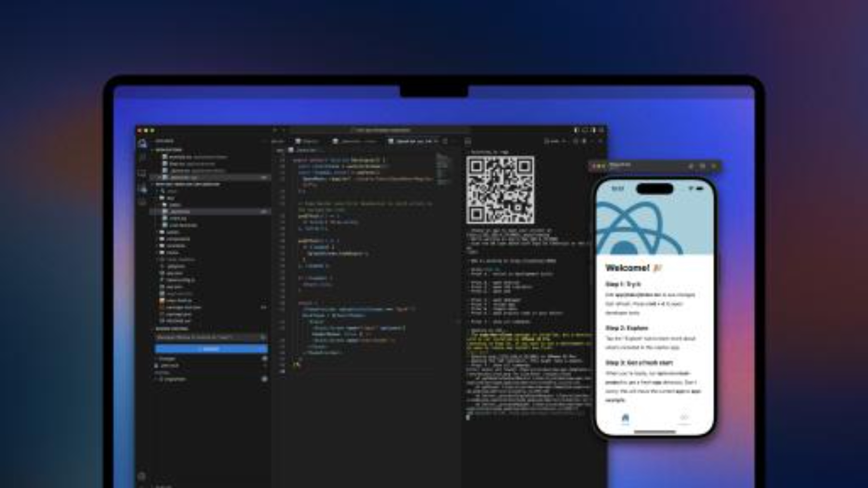Open the Explorer view in activity bar

pyautogui.click(x=142, y=144)
